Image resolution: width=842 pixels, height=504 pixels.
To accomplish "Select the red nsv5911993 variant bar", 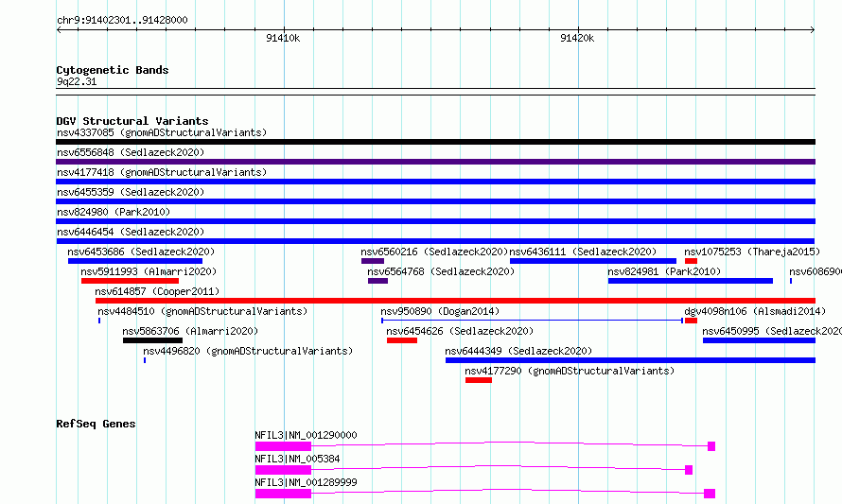I will (x=130, y=281).
